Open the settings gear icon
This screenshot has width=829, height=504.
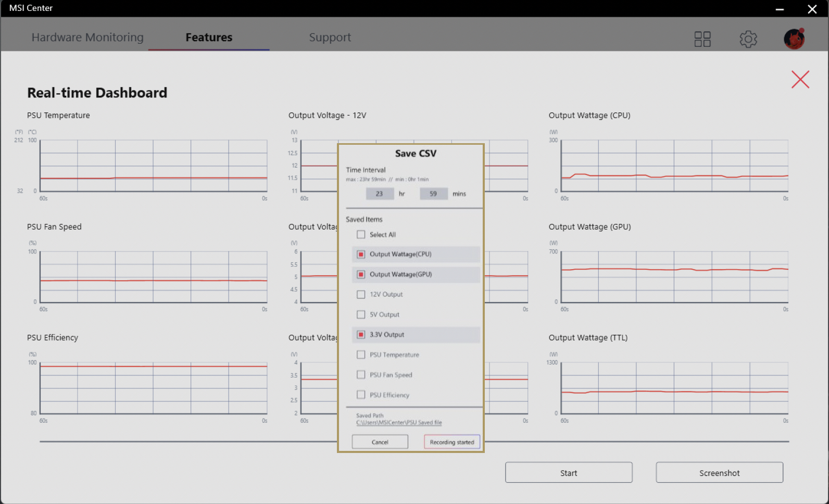[x=748, y=39]
